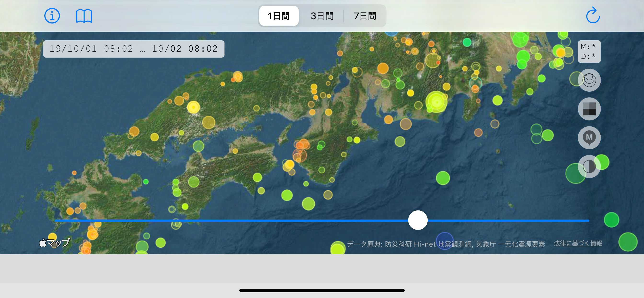This screenshot has height=298, width=644.
Task: Tap the blue deep-quake circle near the data source text
Action: pyautogui.click(x=444, y=241)
